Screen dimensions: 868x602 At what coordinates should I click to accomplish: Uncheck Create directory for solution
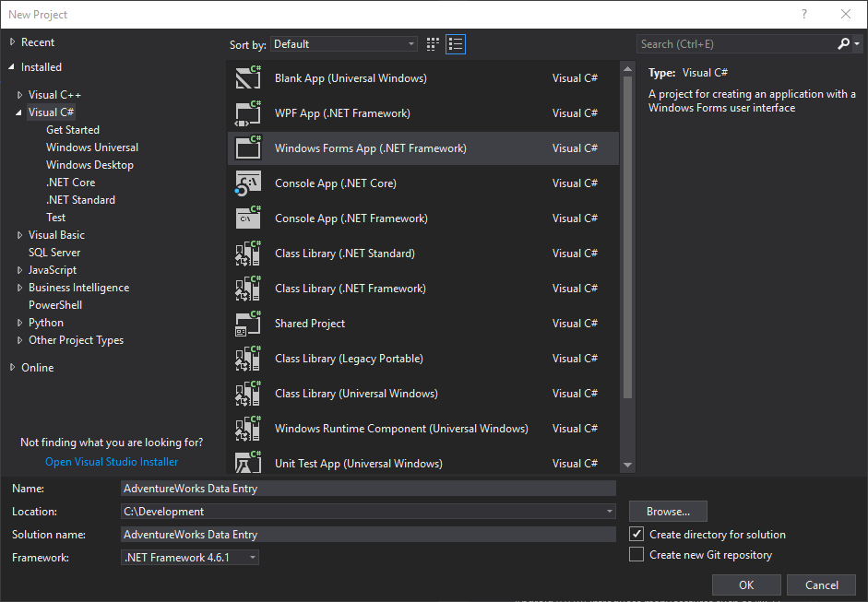click(x=636, y=535)
